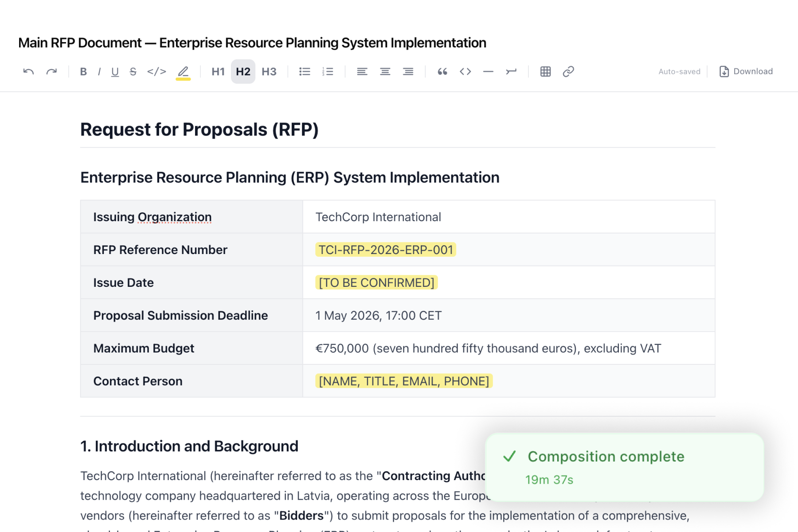Apply highlighter formatting to text
The image size is (798, 532).
tap(183, 71)
